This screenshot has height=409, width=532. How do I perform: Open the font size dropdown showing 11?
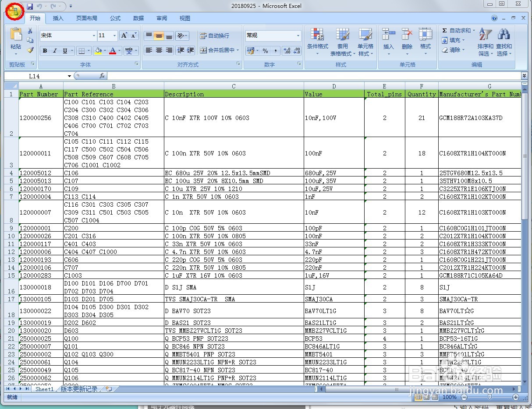point(115,35)
